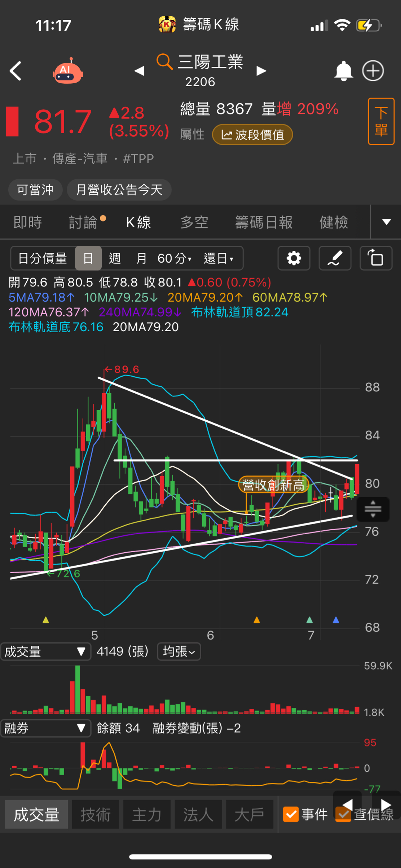The width and height of the screenshot is (401, 868).
Task: Open the AI robot assistant
Action: coord(68,71)
